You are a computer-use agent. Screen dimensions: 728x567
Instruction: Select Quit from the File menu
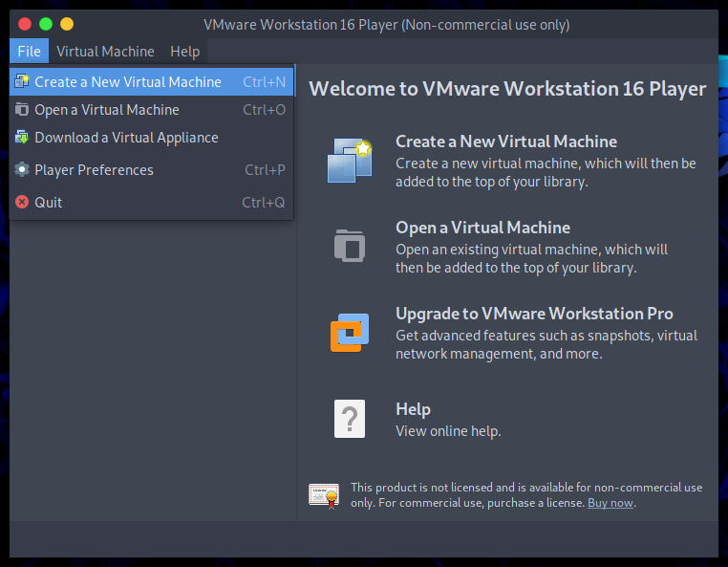[x=152, y=203]
